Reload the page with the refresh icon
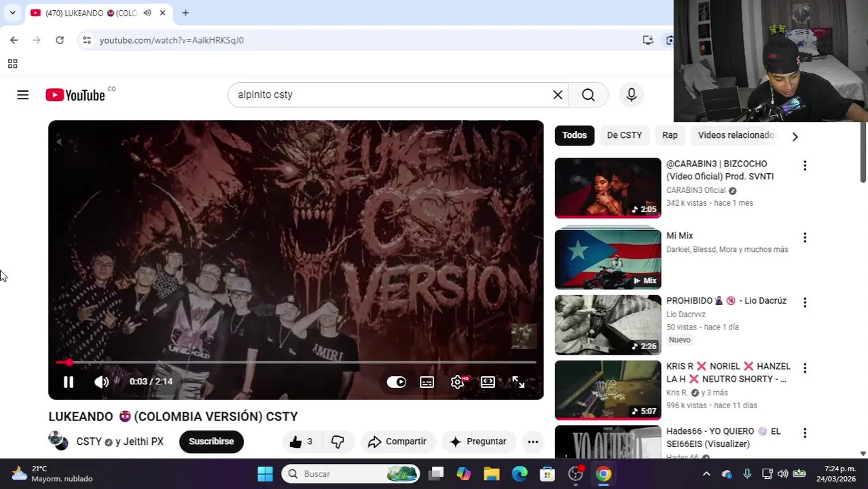This screenshot has width=868, height=489. (x=60, y=40)
